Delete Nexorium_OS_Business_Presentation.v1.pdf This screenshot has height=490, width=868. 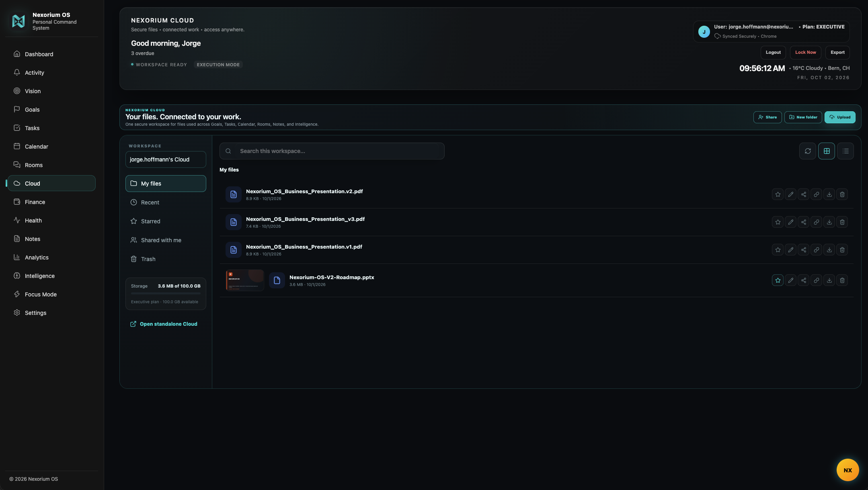pos(842,250)
